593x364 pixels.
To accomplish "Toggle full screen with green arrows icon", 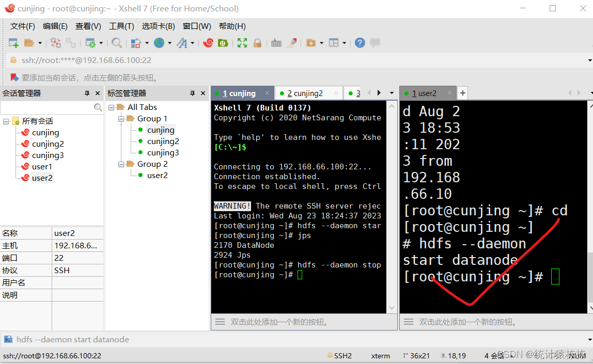I will [x=242, y=43].
